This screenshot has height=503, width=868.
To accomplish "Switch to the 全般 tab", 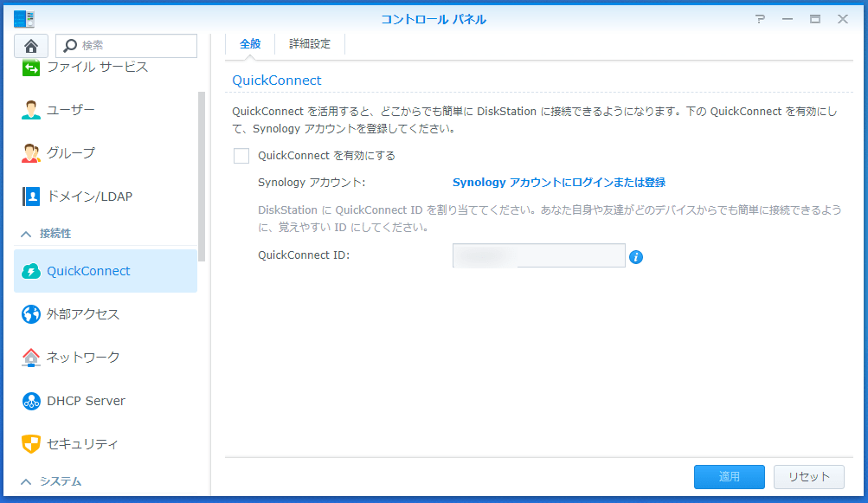I will 250,44.
